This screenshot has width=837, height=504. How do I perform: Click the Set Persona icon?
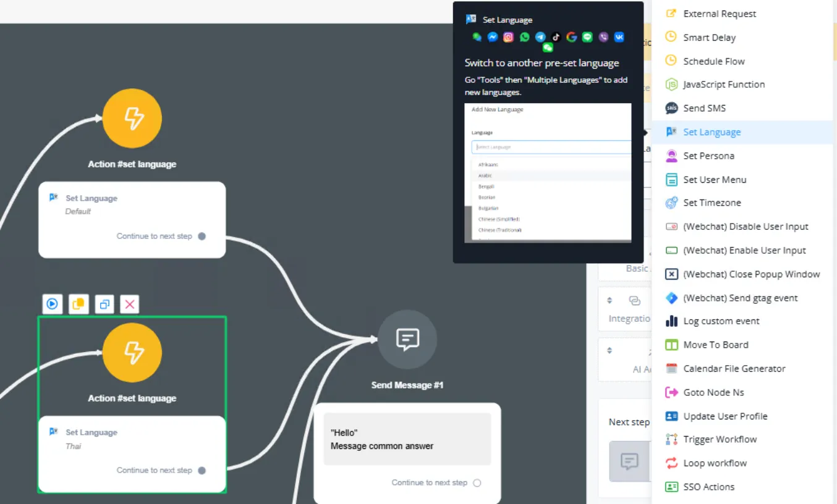(x=671, y=156)
